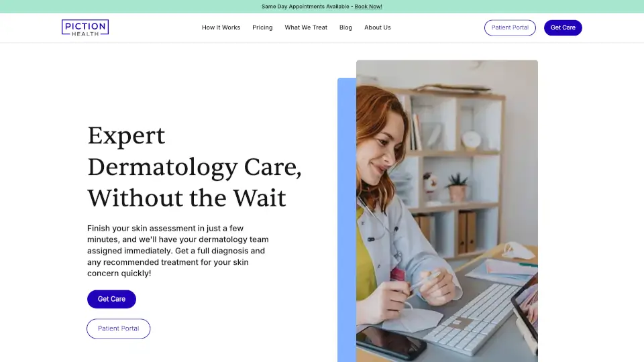The image size is (644, 362).
Task: Click the white clock on the bookshelf
Action: click(x=471, y=139)
